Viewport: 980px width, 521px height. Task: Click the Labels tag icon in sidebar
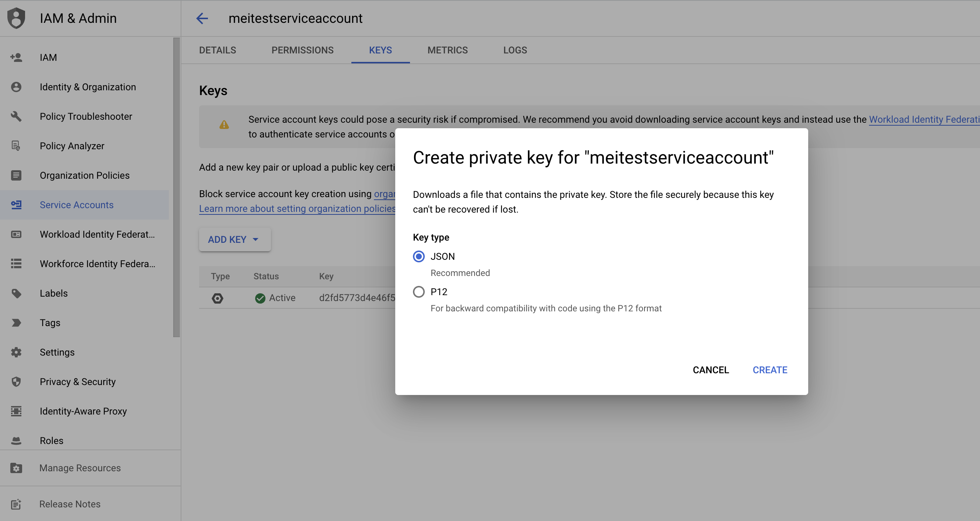tap(16, 293)
